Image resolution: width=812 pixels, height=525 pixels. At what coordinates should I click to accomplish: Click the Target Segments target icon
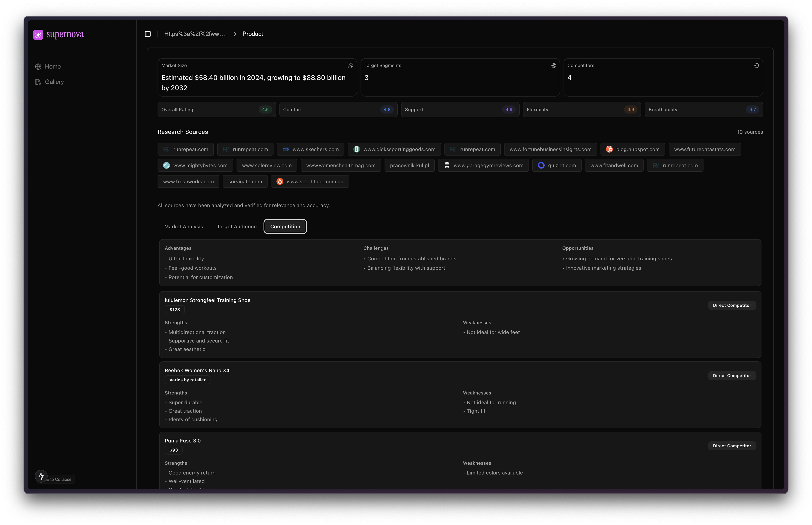554,65
